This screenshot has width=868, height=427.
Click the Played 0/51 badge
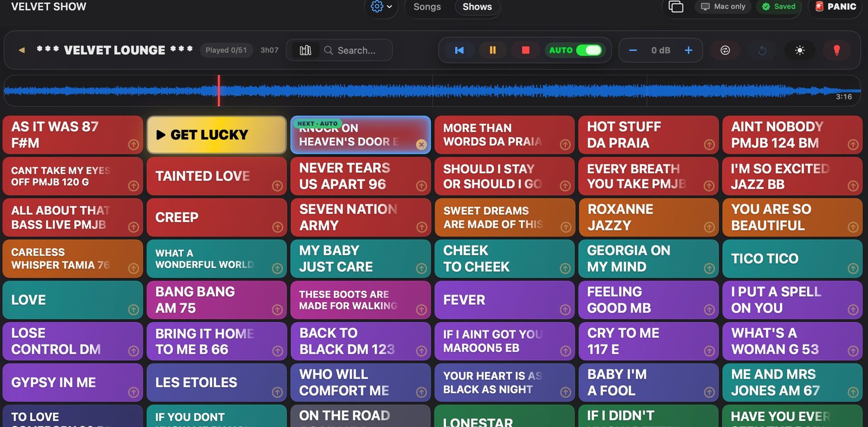pyautogui.click(x=226, y=50)
